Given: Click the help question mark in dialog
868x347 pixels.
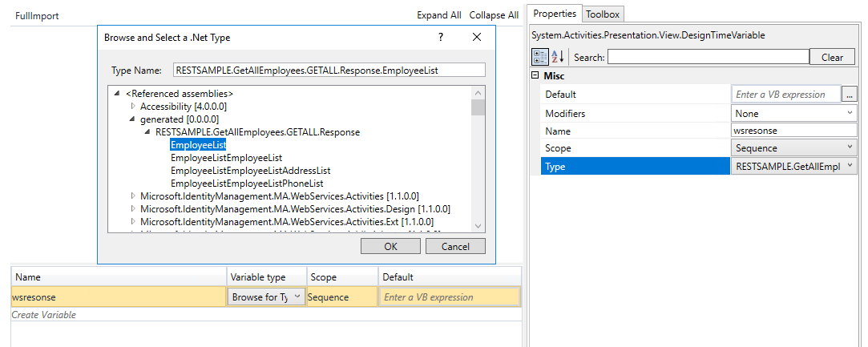Looking at the screenshot, I should 441,37.
